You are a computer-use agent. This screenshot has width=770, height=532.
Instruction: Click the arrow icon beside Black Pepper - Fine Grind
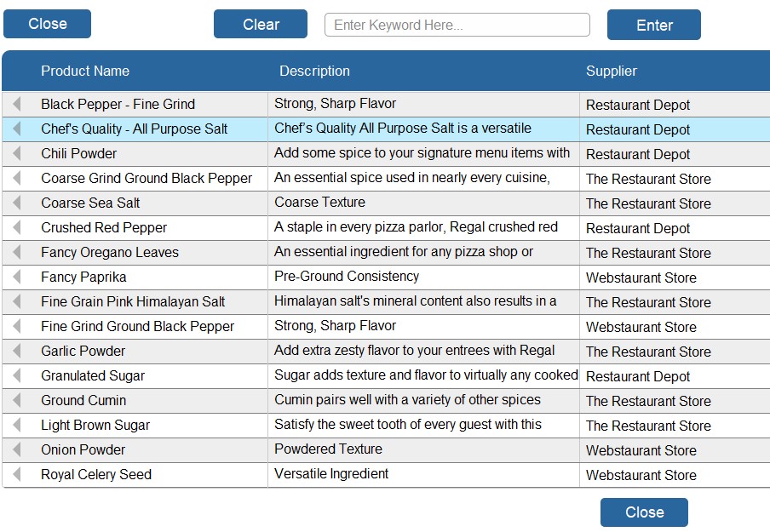pos(16,104)
